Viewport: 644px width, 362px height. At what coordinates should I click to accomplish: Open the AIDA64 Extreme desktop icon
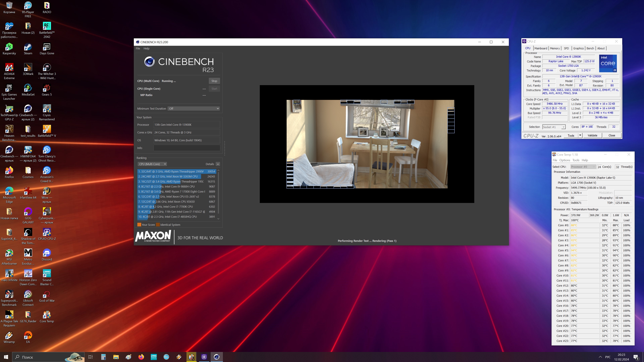click(x=9, y=68)
